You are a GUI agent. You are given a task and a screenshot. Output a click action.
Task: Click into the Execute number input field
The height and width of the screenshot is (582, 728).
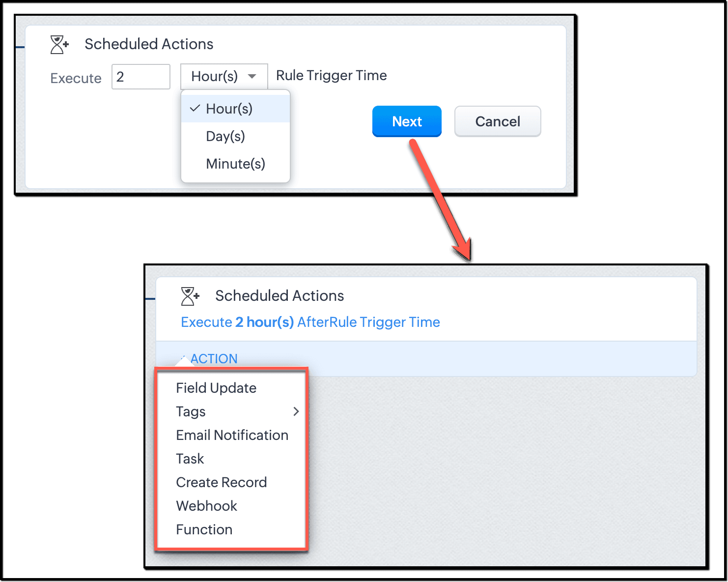tap(141, 77)
